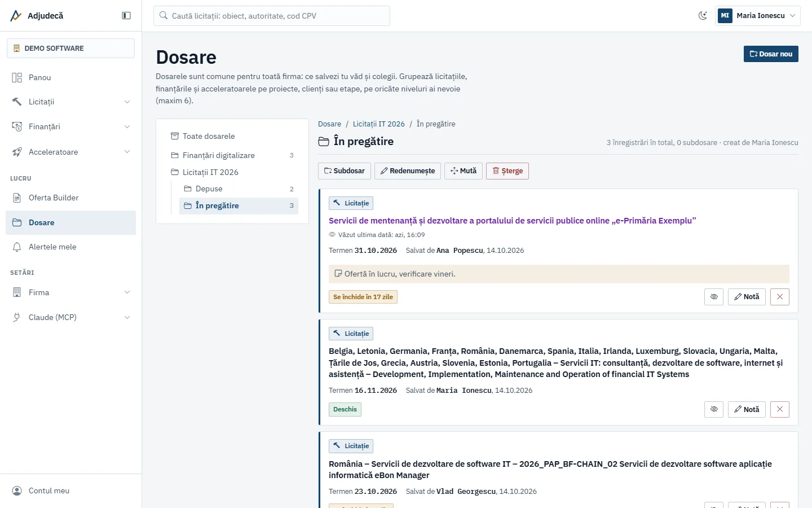Add Notă to Belgia tender
Screen dimensions: 812x508
tap(747, 409)
